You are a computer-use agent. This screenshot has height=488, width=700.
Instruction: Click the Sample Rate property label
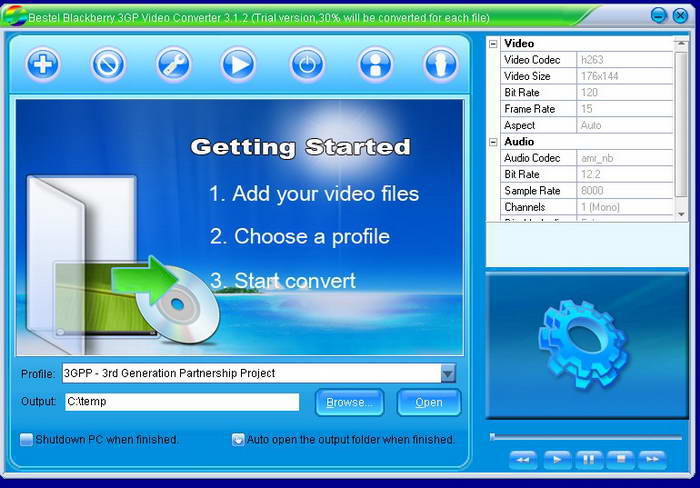pos(532,191)
